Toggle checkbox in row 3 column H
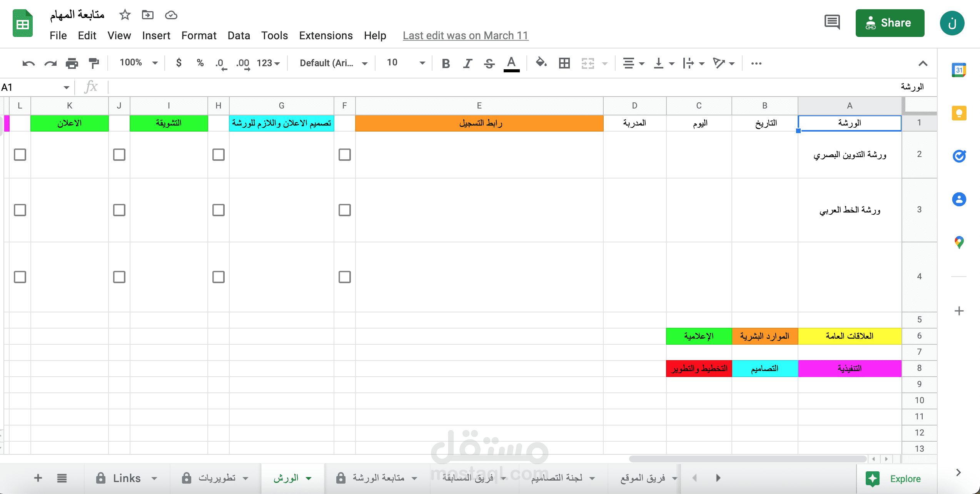Viewport: 980px width, 494px height. point(219,210)
